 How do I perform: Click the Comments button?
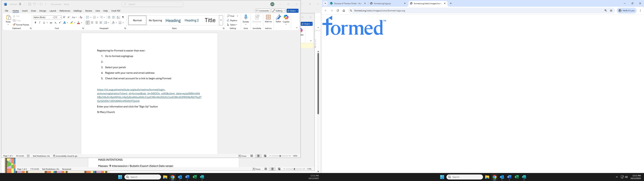262,11
